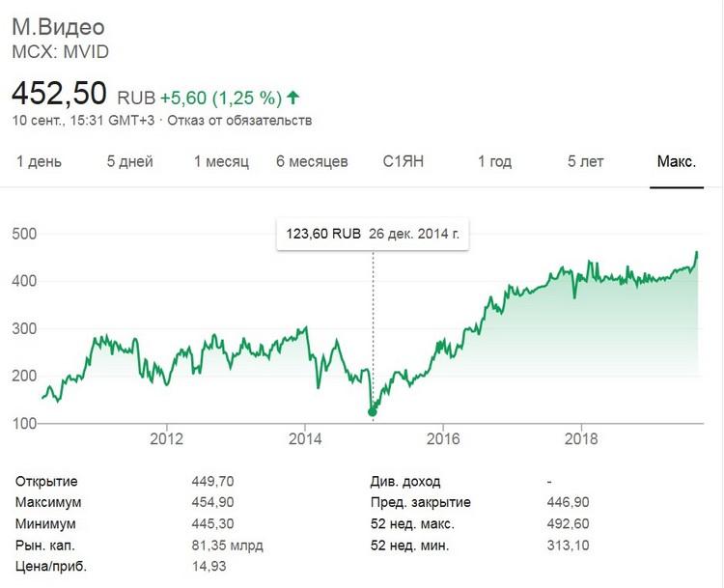
Task: Click the 400 y-axis label
Action: (x=24, y=281)
